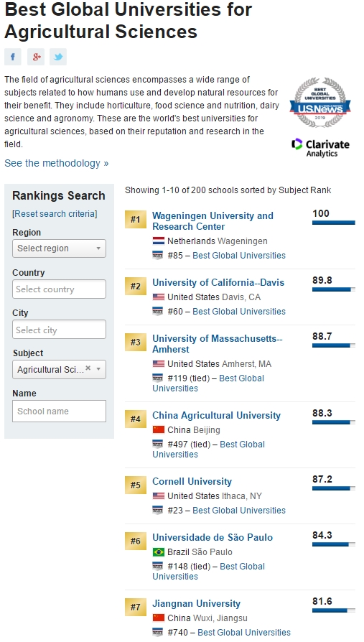The width and height of the screenshot is (364, 642).
Task: Reset search criteria link
Action: click(55, 214)
